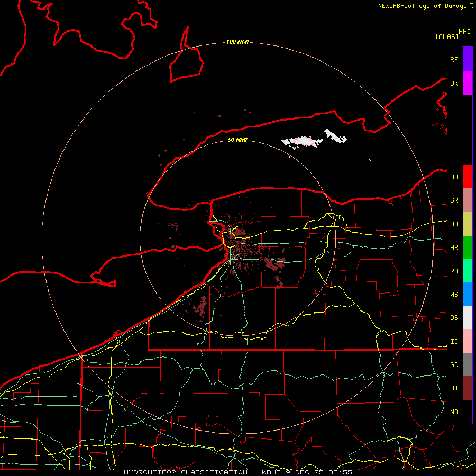The image size is (476, 476).
Task: Click the UK magenta legend swatch
Action: 467,83
